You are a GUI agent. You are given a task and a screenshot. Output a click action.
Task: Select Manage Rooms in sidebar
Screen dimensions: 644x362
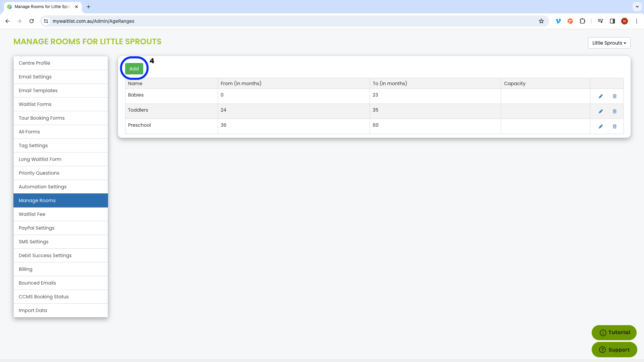pyautogui.click(x=61, y=200)
